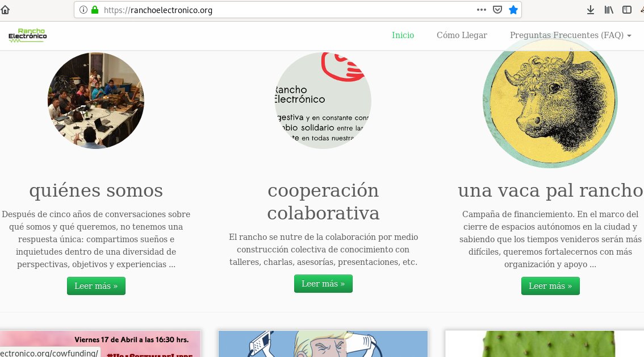Save page to Pocket icon

(497, 10)
